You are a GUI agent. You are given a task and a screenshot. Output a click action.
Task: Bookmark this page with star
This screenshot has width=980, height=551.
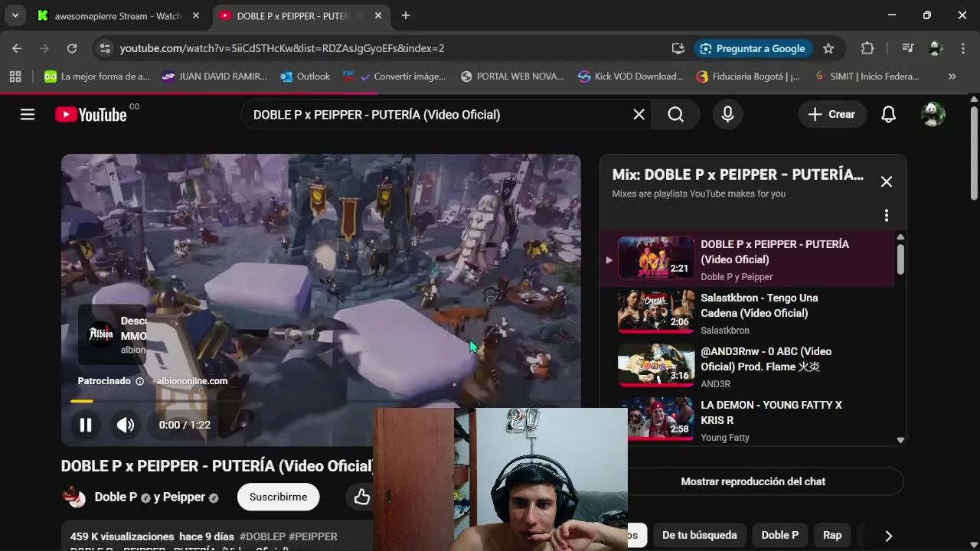(x=828, y=48)
